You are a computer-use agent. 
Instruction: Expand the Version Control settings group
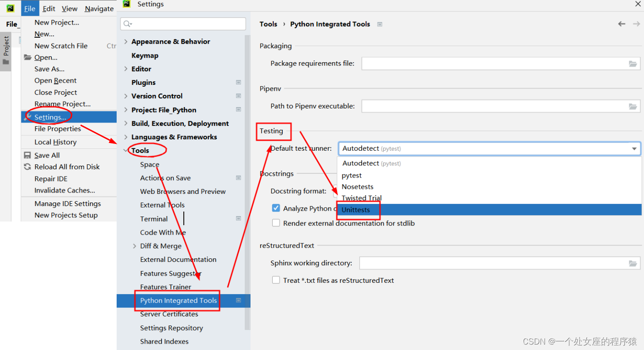click(126, 96)
